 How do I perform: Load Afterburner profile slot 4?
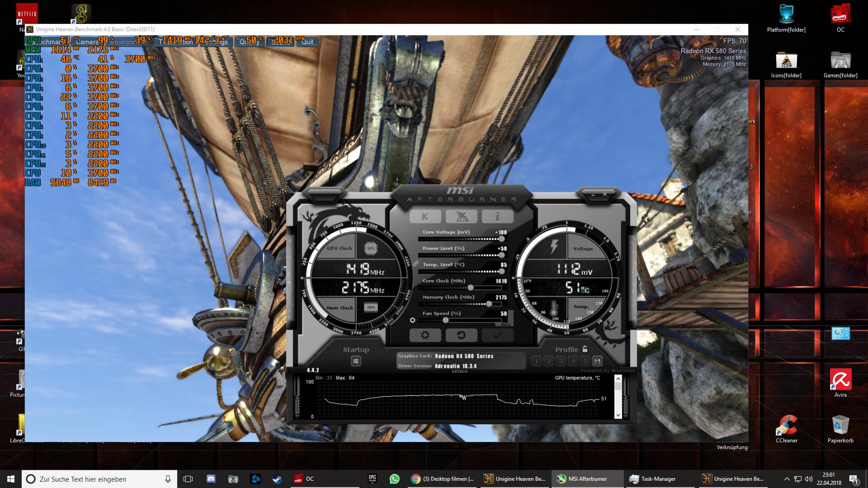point(573,361)
